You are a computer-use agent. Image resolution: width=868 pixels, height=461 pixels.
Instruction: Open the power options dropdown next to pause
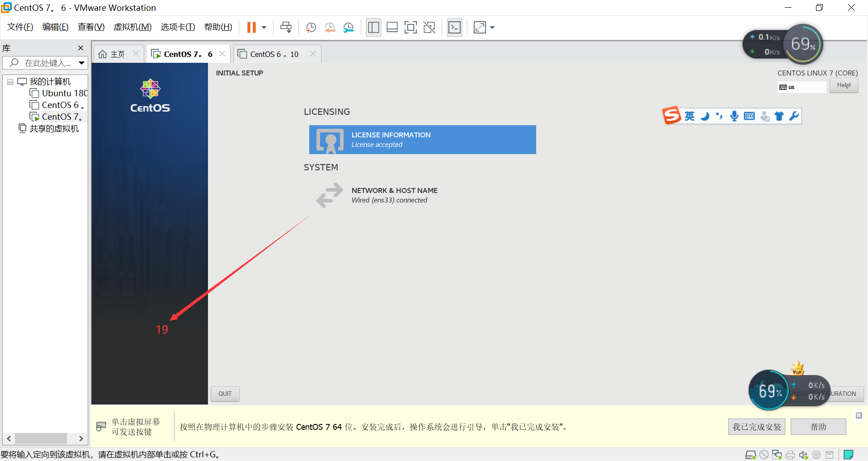264,28
